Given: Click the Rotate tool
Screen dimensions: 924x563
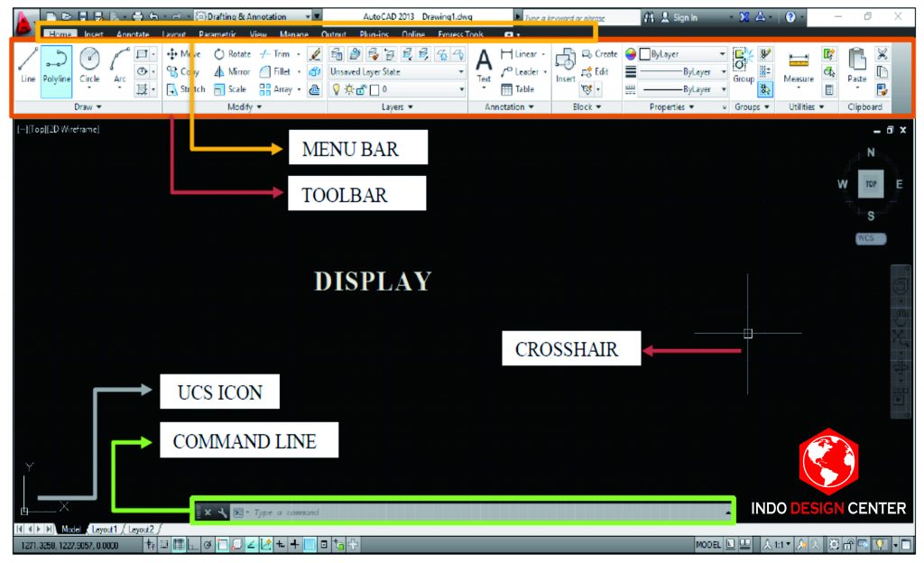Looking at the screenshot, I should pyautogui.click(x=232, y=54).
